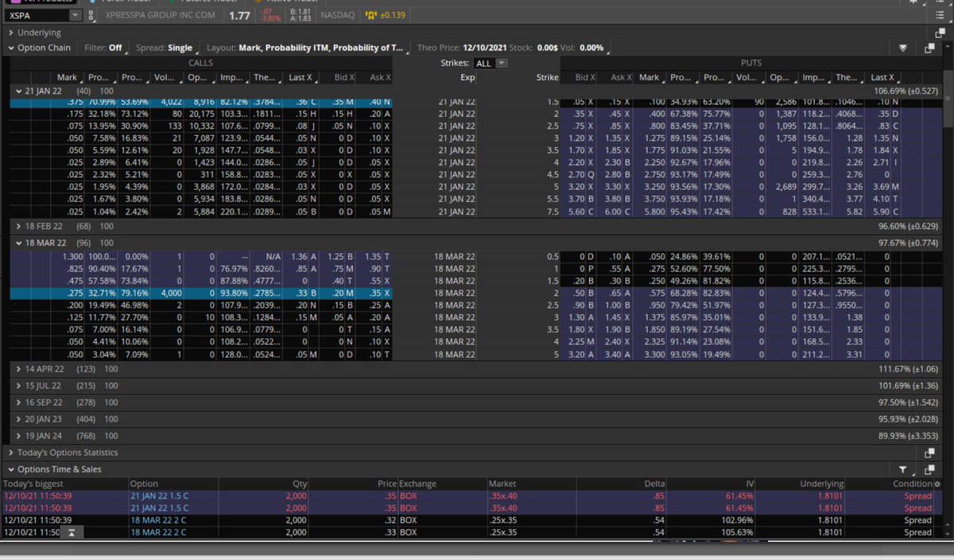Click the scroll-to-top icon in Time & Sales
This screenshot has width=954, height=560.
(x=72, y=532)
